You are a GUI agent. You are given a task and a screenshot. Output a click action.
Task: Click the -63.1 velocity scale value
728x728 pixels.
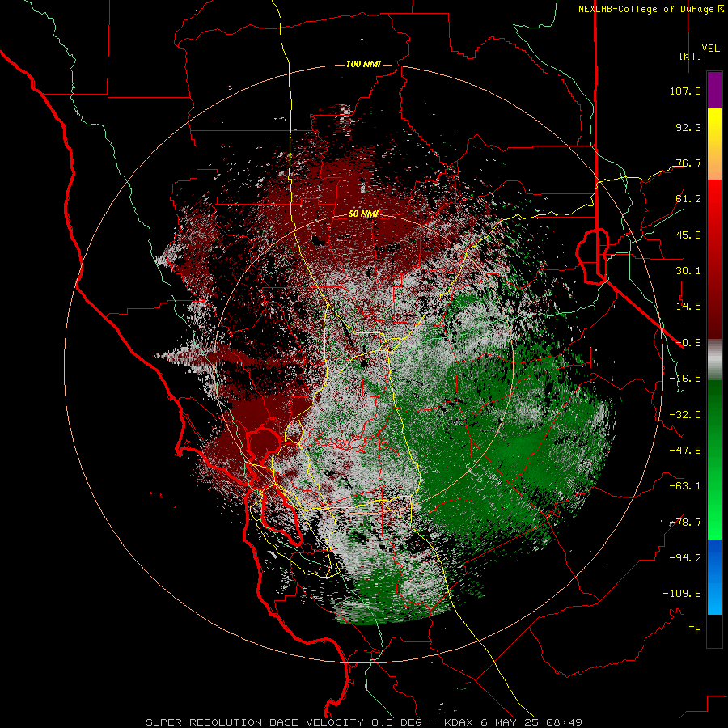[685, 486]
